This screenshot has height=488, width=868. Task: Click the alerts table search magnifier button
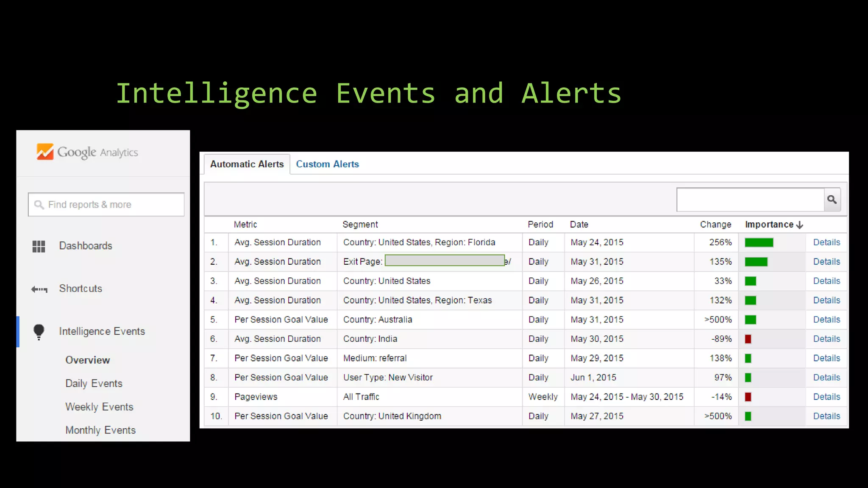(832, 200)
